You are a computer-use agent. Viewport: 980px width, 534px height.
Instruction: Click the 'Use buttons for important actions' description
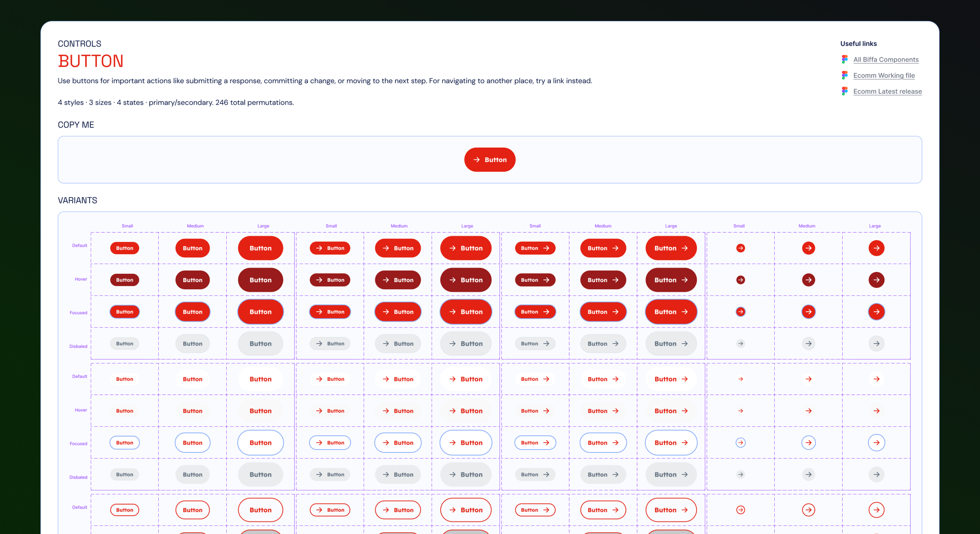point(325,81)
